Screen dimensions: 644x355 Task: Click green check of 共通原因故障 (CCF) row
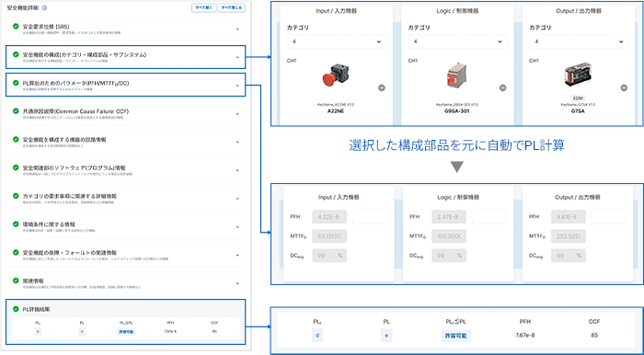(16, 111)
